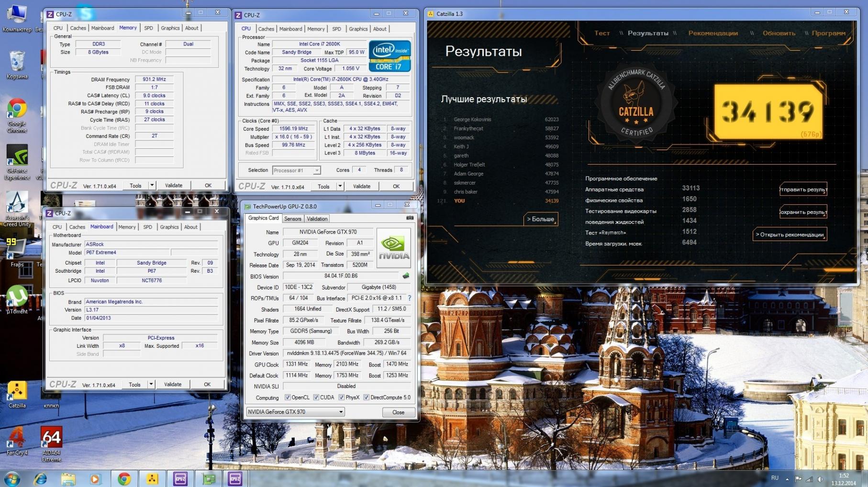Send the result with Отправить button
Viewport: 868px width, 487px height.
coord(803,189)
